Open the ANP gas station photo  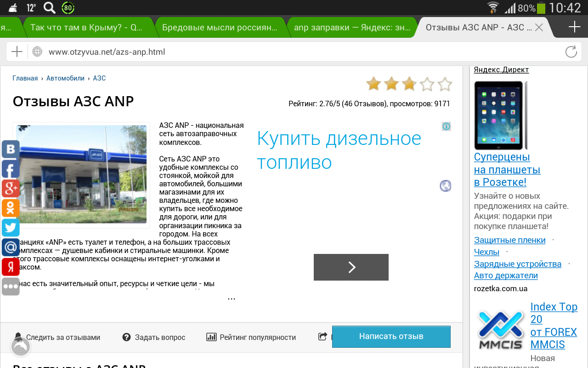[x=82, y=174]
